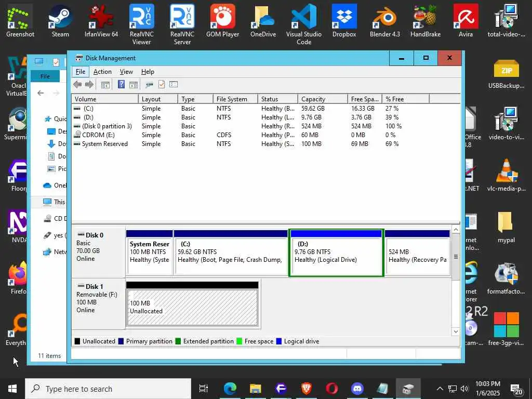Toggle the Show/Hide Console Tree toolbar icon

[105, 85]
